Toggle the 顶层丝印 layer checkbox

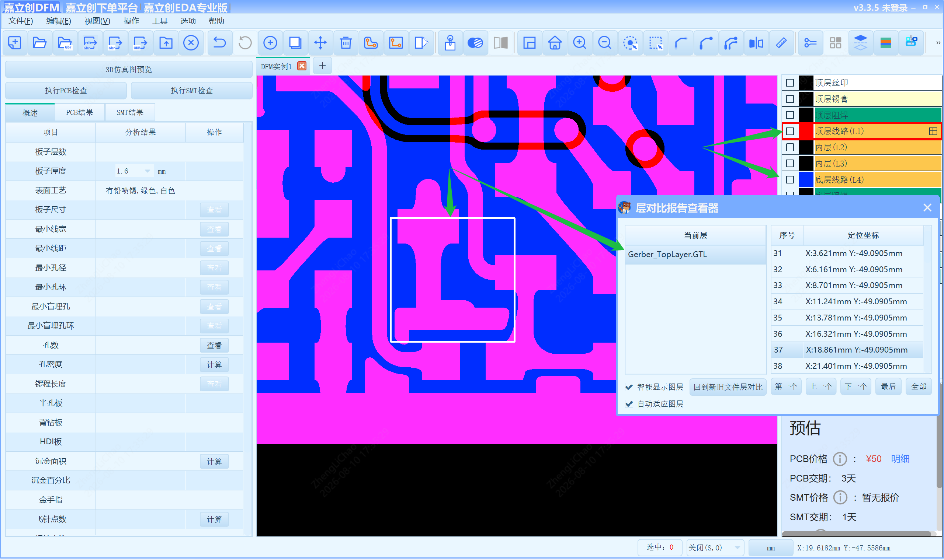(x=790, y=83)
